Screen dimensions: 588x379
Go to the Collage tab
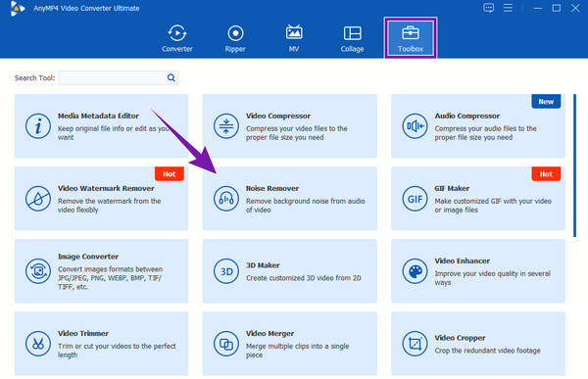pyautogui.click(x=352, y=38)
